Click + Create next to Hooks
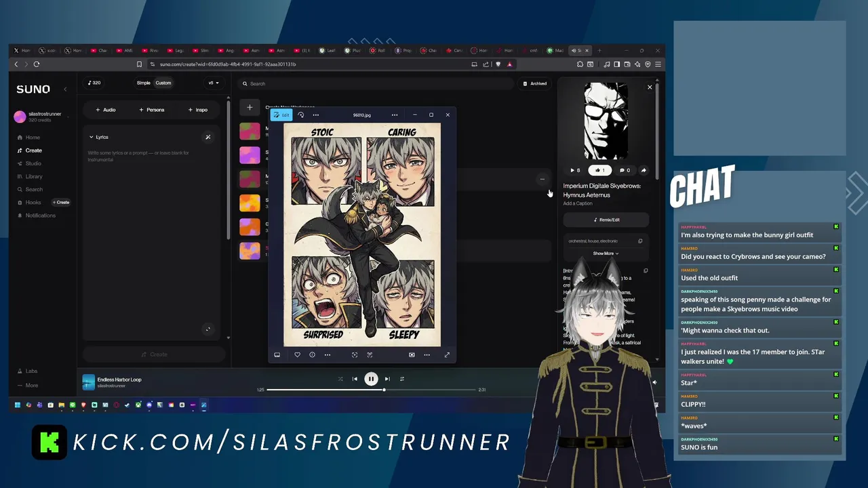Screen dimensions: 868x488 tap(61, 202)
